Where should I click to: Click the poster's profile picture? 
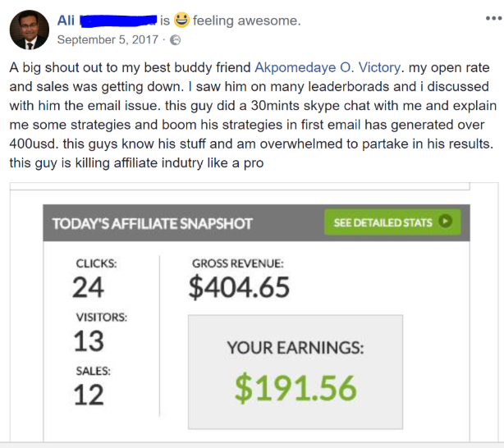click(x=30, y=30)
